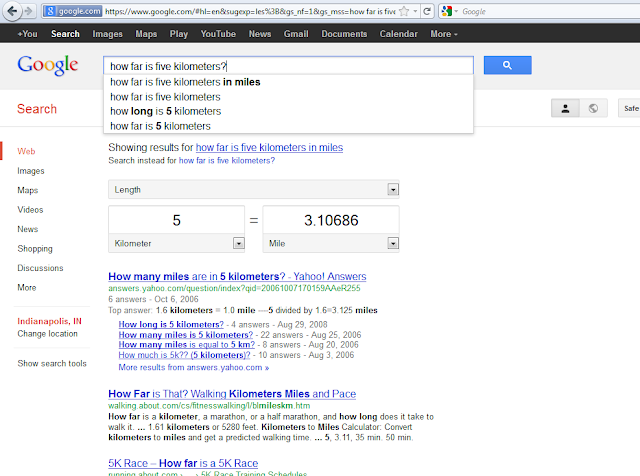
Task: Click the browser back arrow button
Action: click(x=11, y=11)
